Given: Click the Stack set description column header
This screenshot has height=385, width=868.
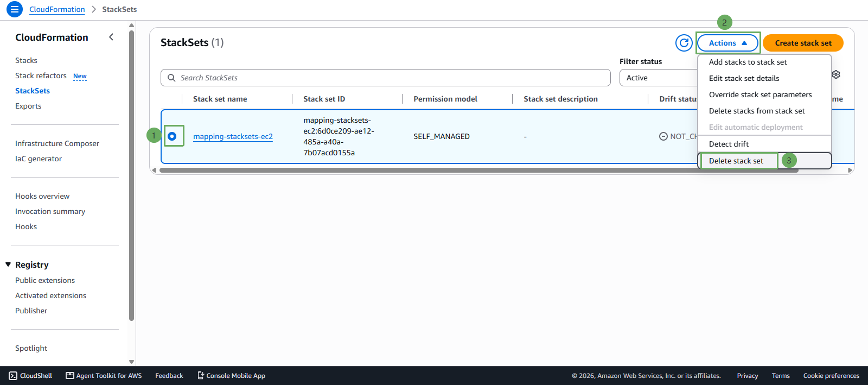Looking at the screenshot, I should tap(560, 99).
